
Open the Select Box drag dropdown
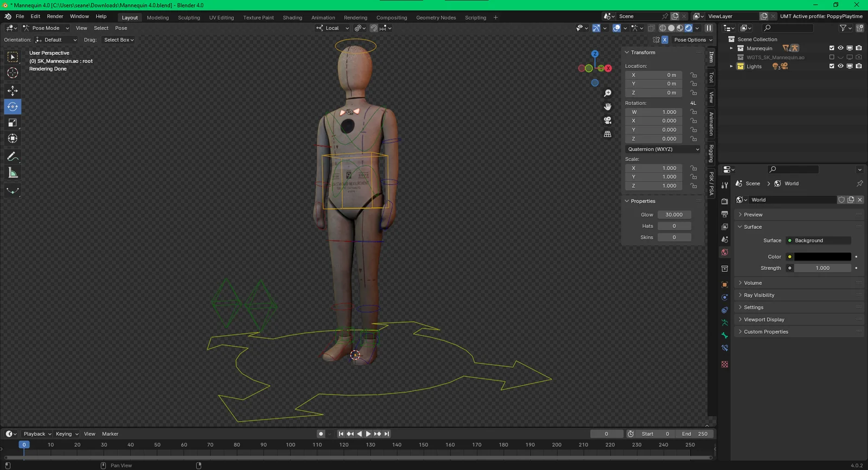pos(119,40)
